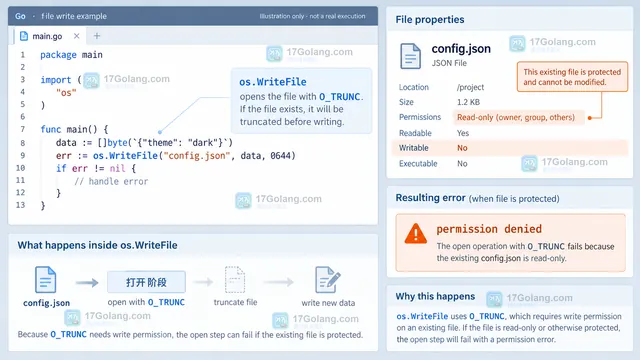Click the config.json document icon in File properties
Image resolution: width=640 pixels, height=360 pixels.
coord(410,56)
